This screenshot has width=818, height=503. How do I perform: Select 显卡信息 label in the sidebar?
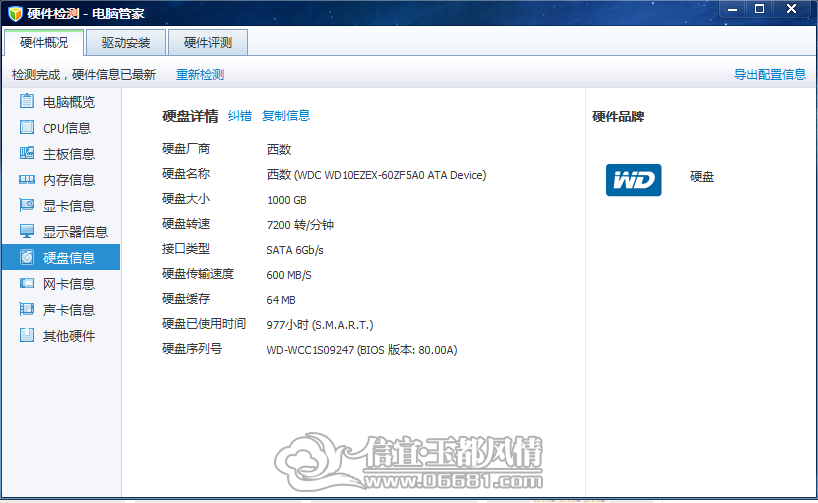click(69, 206)
